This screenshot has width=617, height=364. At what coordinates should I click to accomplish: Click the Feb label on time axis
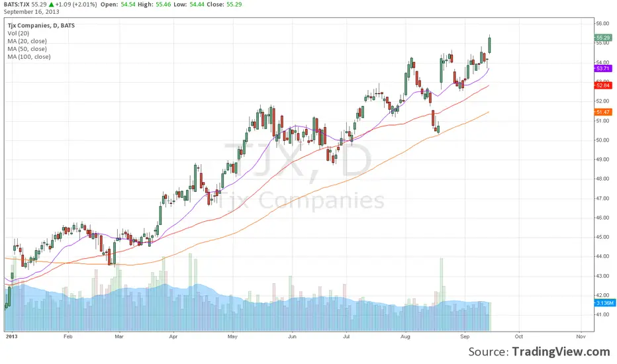click(68, 337)
